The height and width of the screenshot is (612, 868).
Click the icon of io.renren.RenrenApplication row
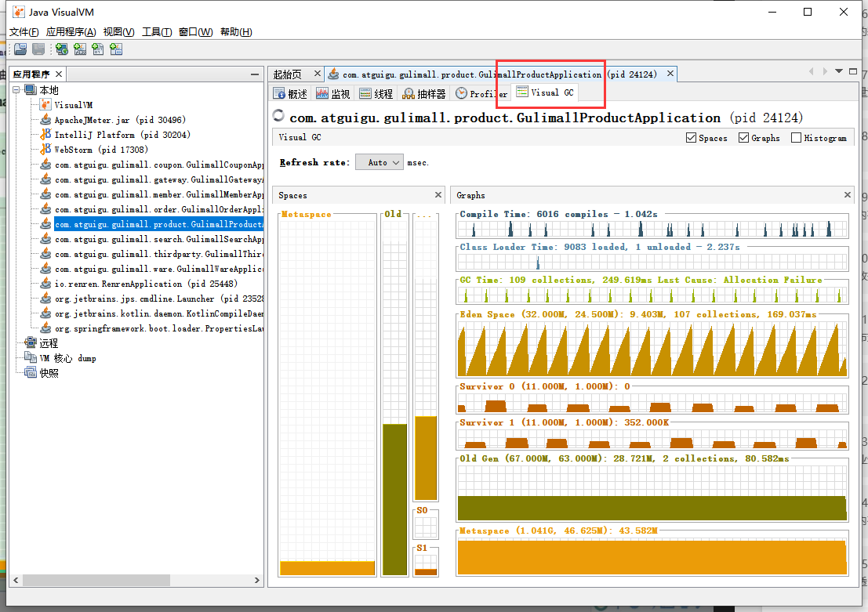click(46, 284)
